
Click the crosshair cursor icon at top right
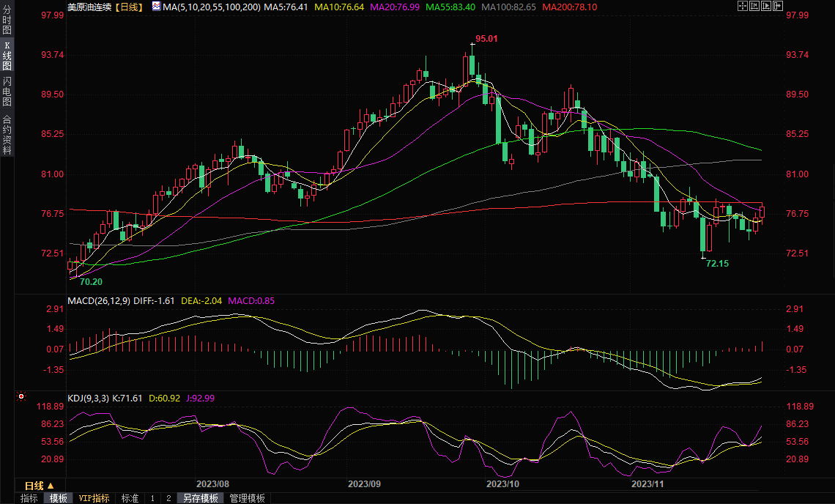tap(741, 7)
